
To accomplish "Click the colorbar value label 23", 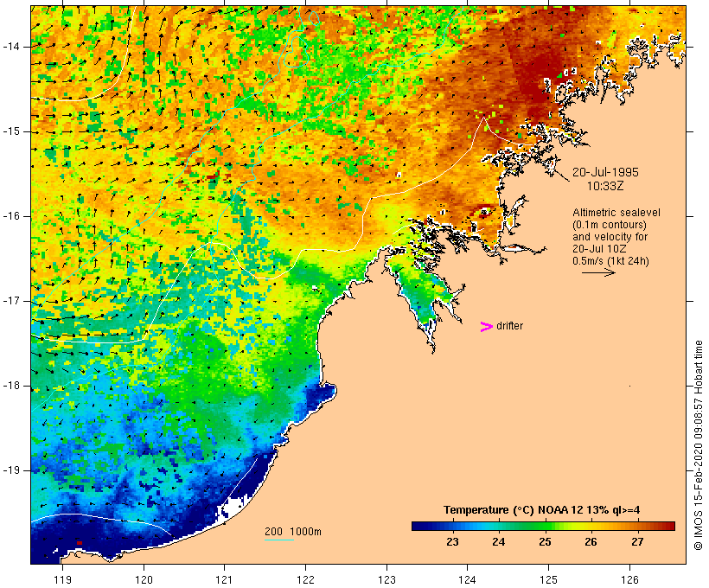I will pyautogui.click(x=452, y=542).
